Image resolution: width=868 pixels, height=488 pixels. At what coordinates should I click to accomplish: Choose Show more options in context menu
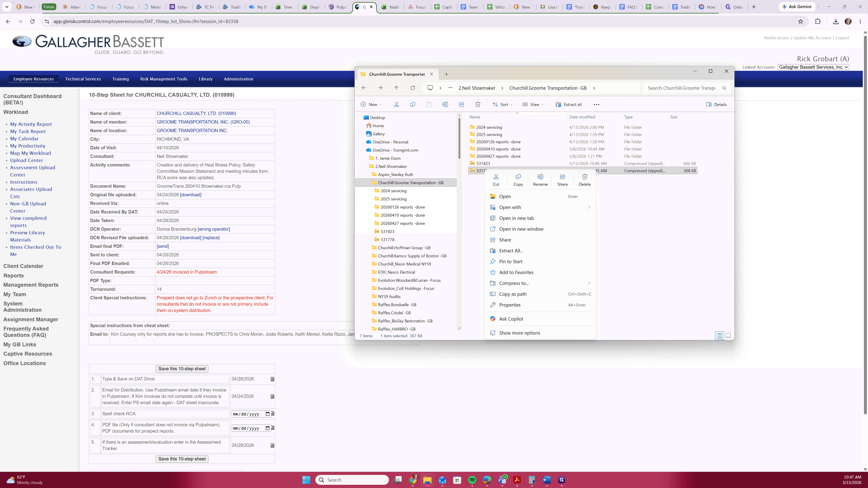[x=540, y=333]
